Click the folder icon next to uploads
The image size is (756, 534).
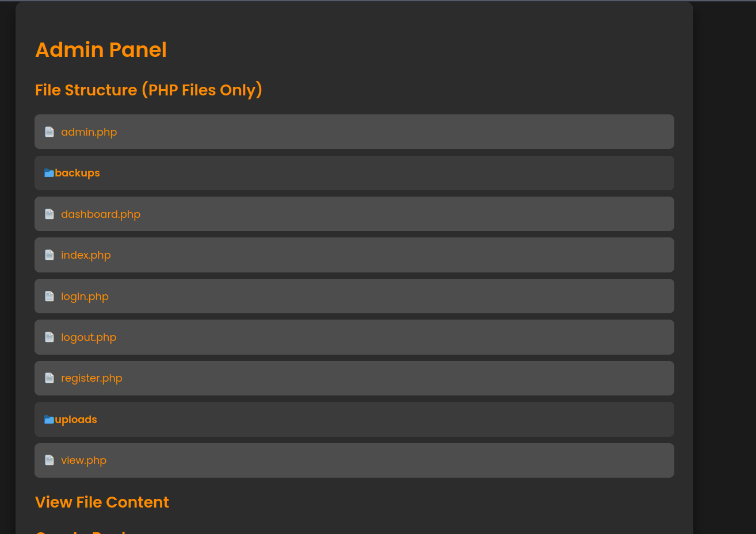click(x=49, y=420)
